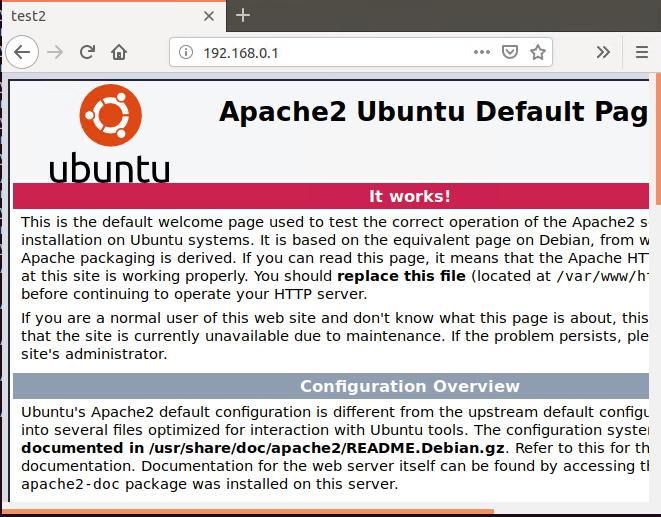Click the bold "replace this file" text
Viewport: 661px width, 517px height.
[x=401, y=276]
